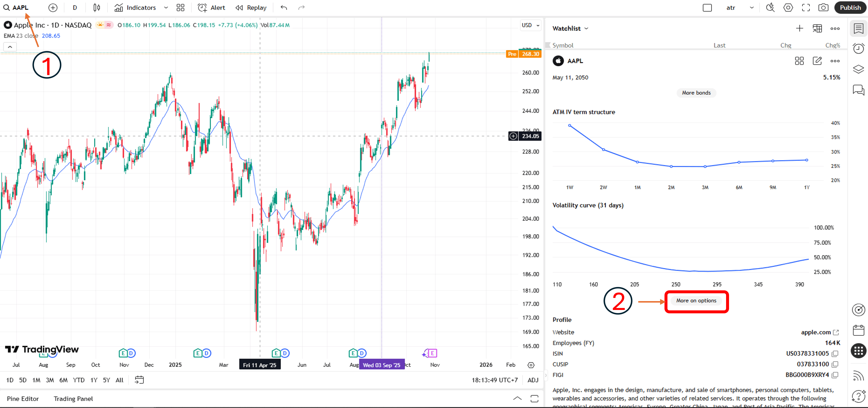Open the Calendar icon in right sidebar
868x408 pixels.
point(858,330)
